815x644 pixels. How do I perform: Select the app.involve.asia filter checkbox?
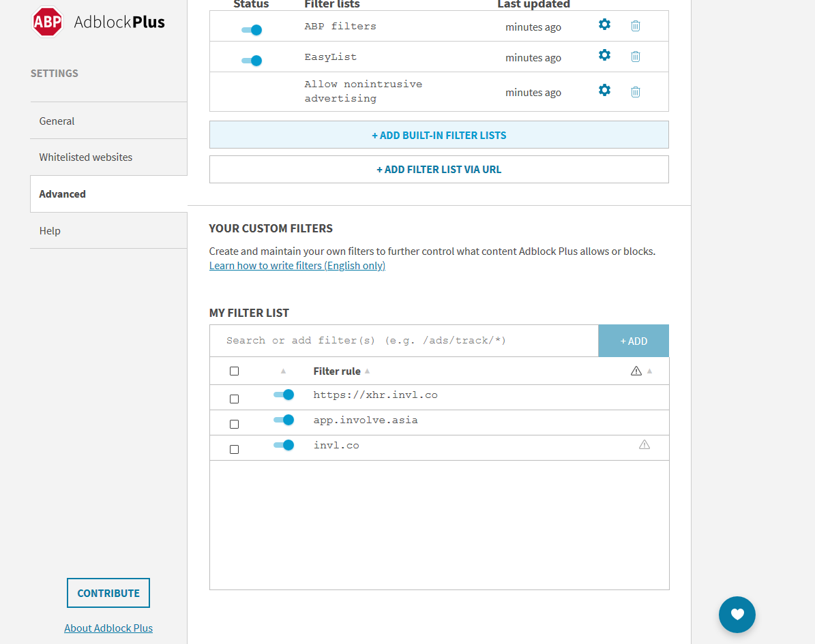(235, 425)
